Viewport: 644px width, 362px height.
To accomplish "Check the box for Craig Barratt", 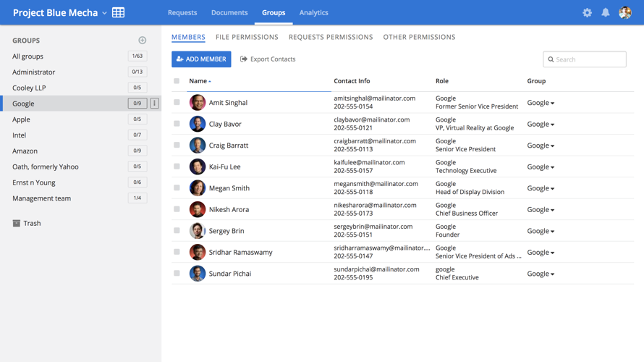I will tap(177, 145).
